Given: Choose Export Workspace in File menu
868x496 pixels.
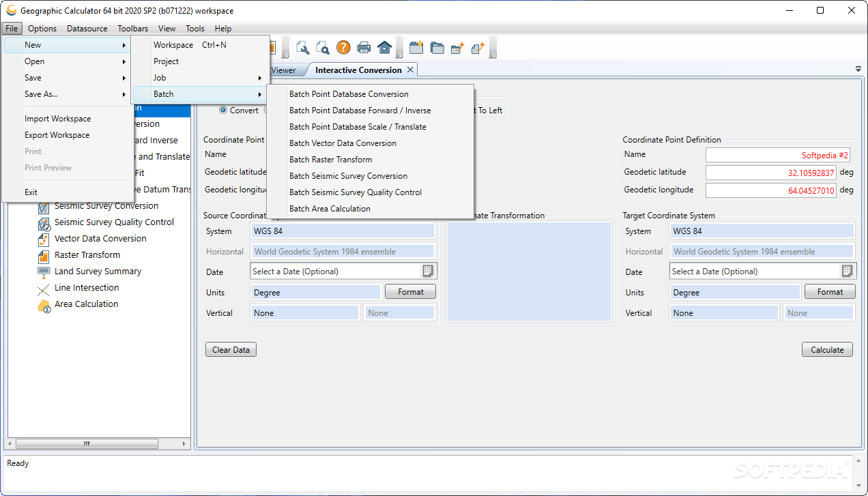Looking at the screenshot, I should tap(69, 135).
